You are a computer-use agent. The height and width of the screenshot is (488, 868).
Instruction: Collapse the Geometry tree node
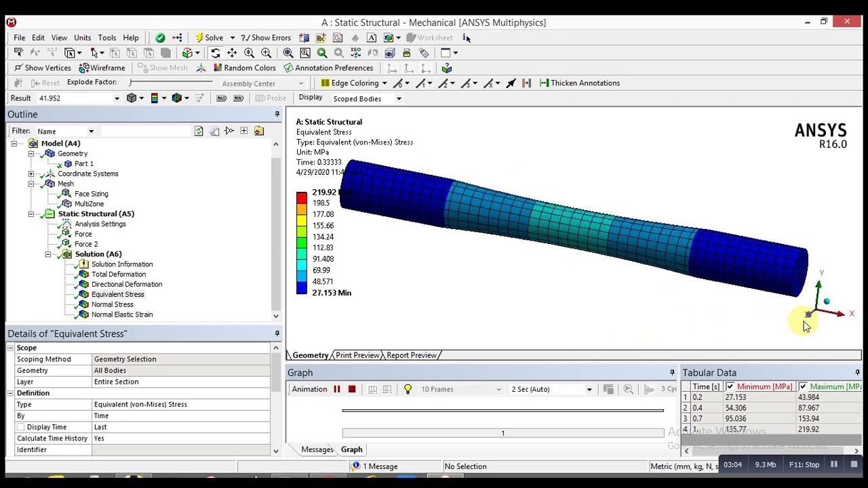(31, 154)
